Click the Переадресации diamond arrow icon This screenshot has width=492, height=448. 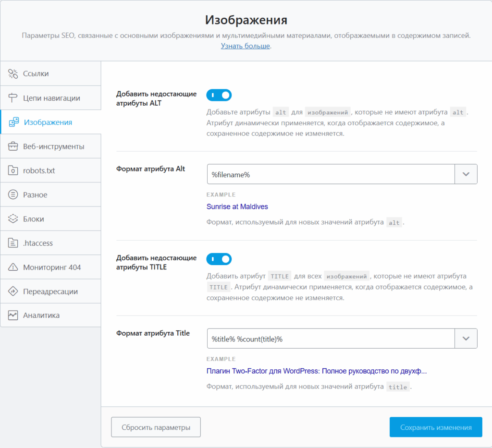(x=13, y=291)
